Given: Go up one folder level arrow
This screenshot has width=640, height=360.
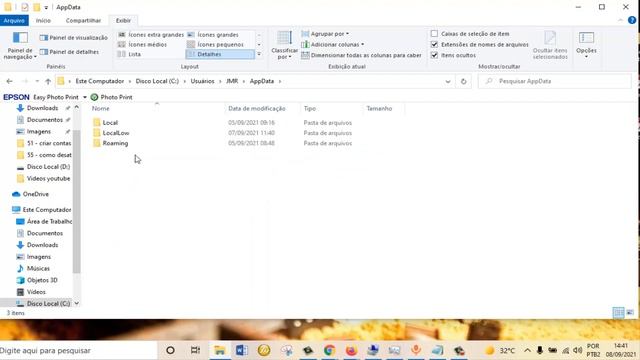Looking at the screenshot, I should click(48, 81).
